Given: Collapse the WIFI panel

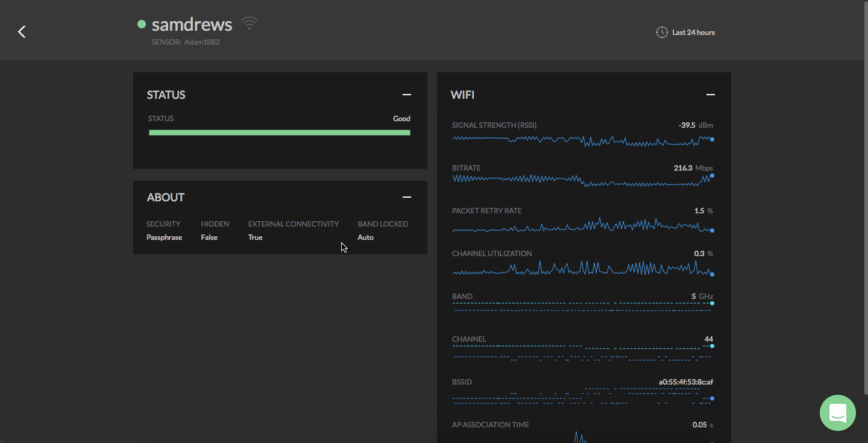Looking at the screenshot, I should 711,95.
